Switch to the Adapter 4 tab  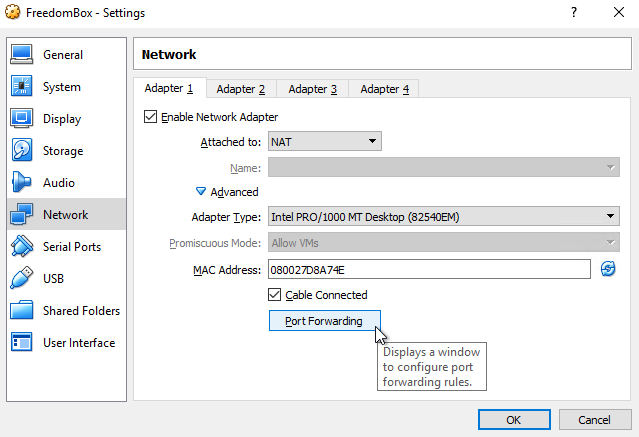[x=384, y=89]
